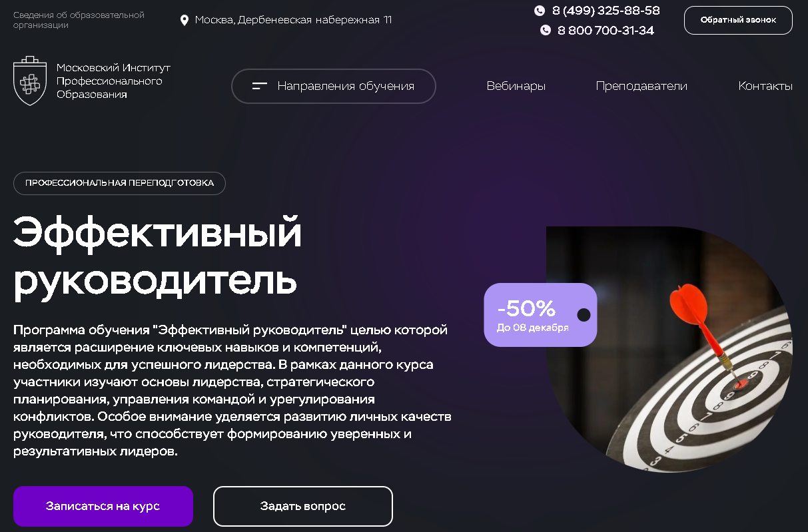808x532 pixels.
Task: Call the number 8 800 700-31-34
Action: point(606,31)
